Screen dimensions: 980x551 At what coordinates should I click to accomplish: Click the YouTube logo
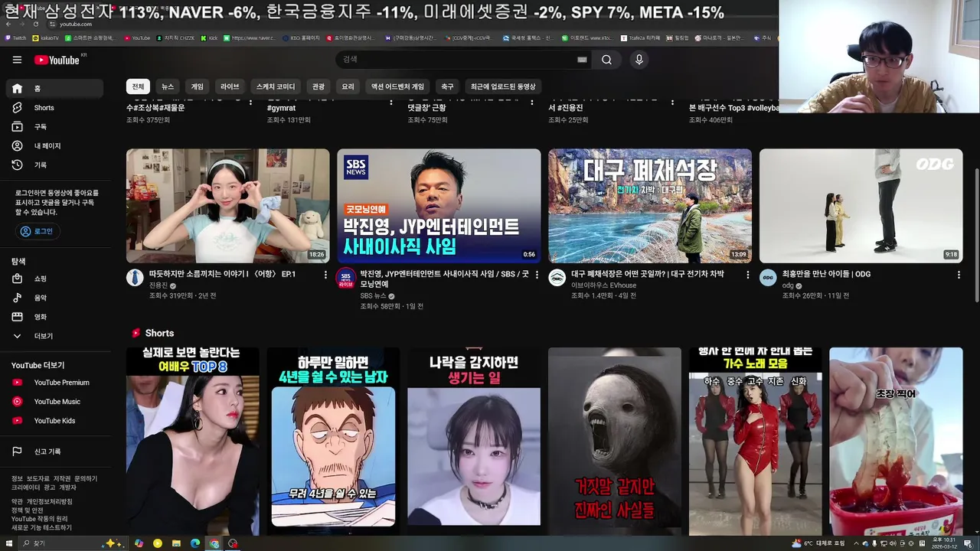[56, 60]
